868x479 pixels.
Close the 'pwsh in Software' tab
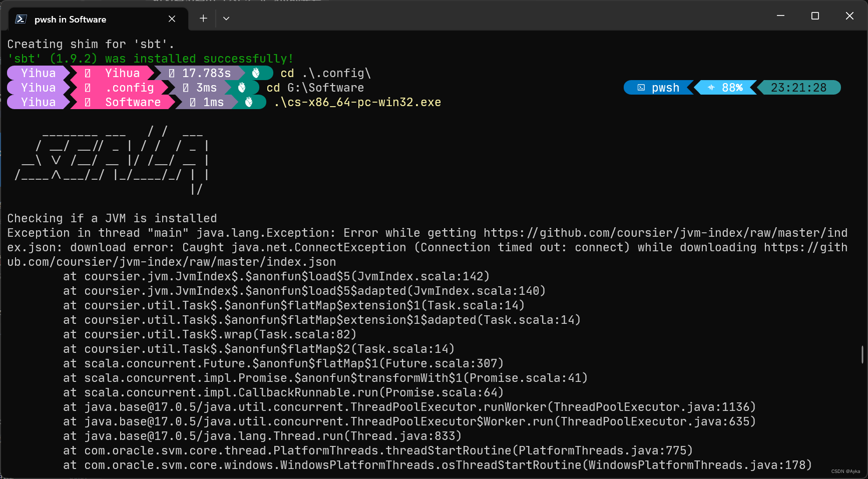point(172,19)
